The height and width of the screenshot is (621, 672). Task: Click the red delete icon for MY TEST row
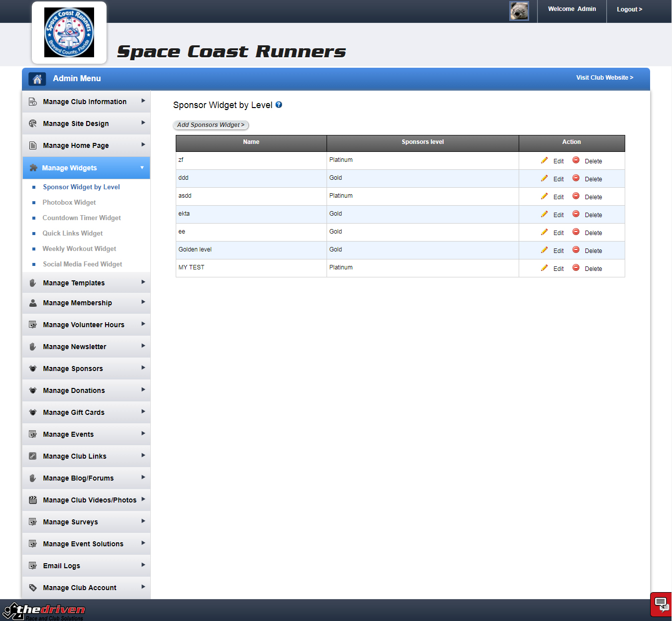pyautogui.click(x=576, y=268)
